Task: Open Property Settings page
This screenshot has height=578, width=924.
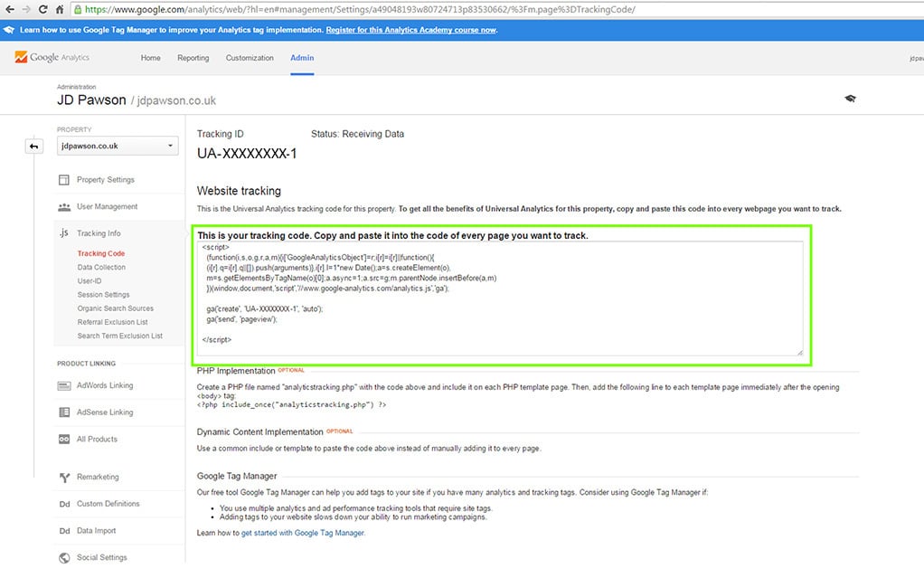Action: point(106,180)
